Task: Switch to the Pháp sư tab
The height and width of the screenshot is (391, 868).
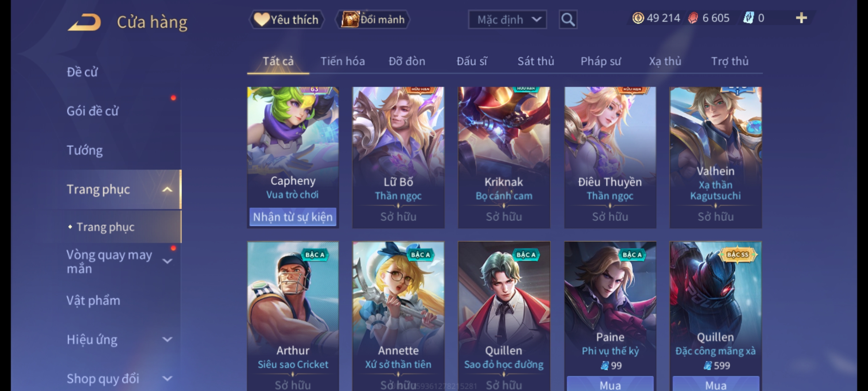Action: click(x=600, y=61)
